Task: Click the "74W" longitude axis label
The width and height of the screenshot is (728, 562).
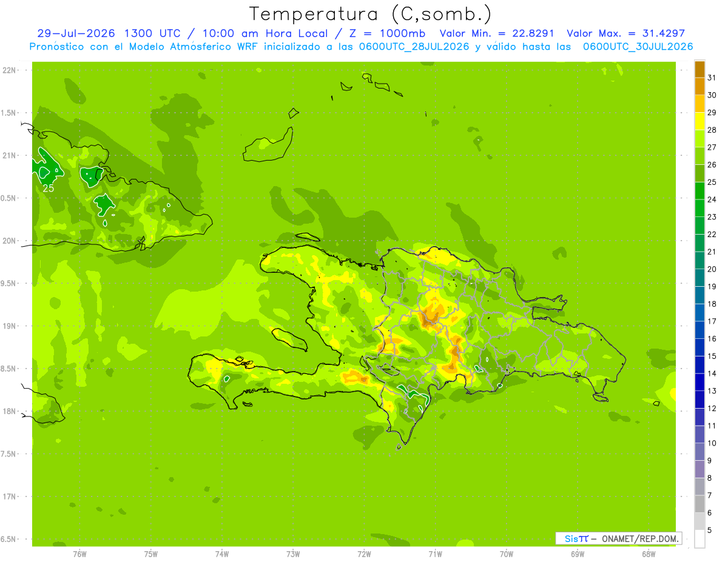Action: pyautogui.click(x=222, y=554)
